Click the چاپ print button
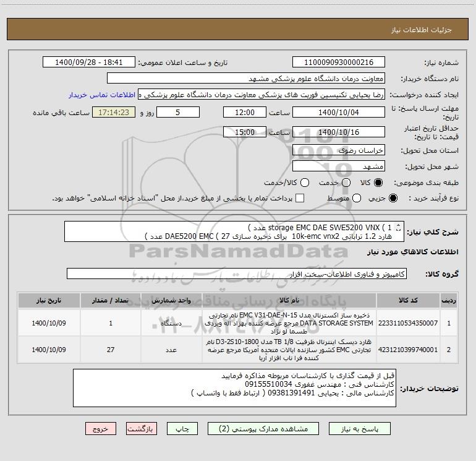The width and height of the screenshot is (476, 461). pyautogui.click(x=182, y=428)
